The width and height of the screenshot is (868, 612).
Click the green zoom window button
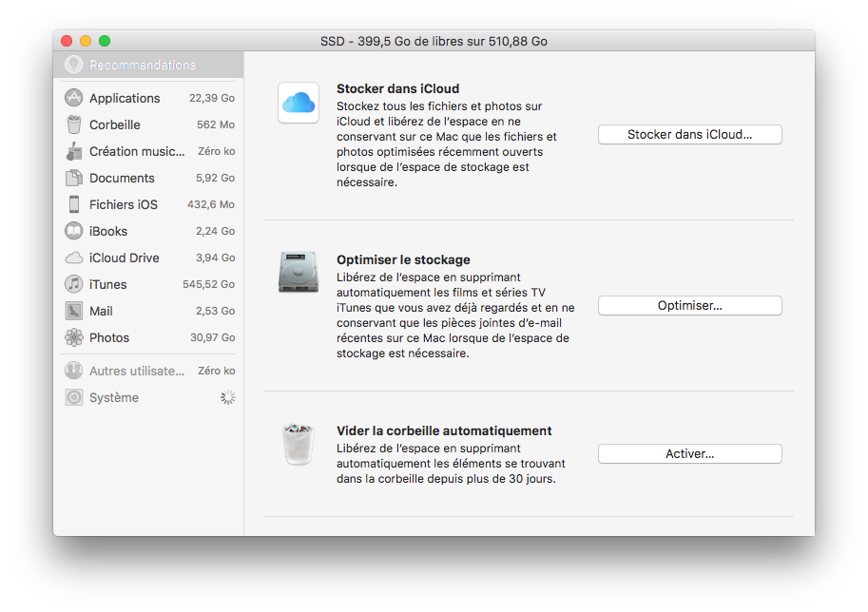click(105, 41)
